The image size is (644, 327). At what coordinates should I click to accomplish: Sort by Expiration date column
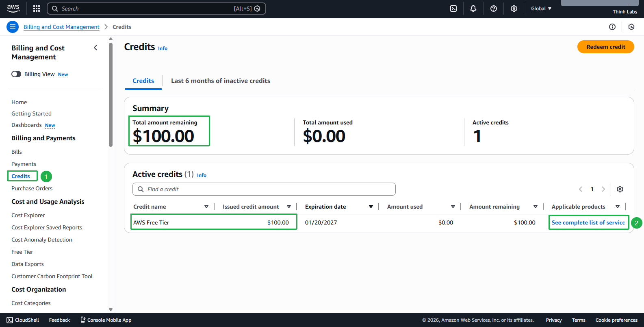click(371, 207)
